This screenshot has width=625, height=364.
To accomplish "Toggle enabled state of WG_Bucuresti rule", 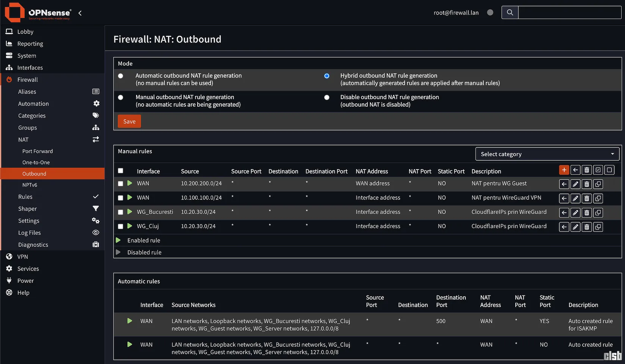I will coord(130,212).
